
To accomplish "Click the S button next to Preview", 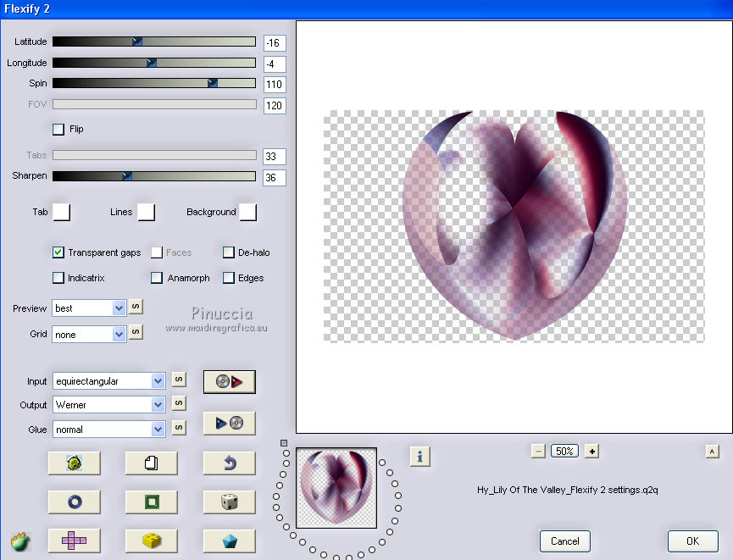I will tap(136, 307).
